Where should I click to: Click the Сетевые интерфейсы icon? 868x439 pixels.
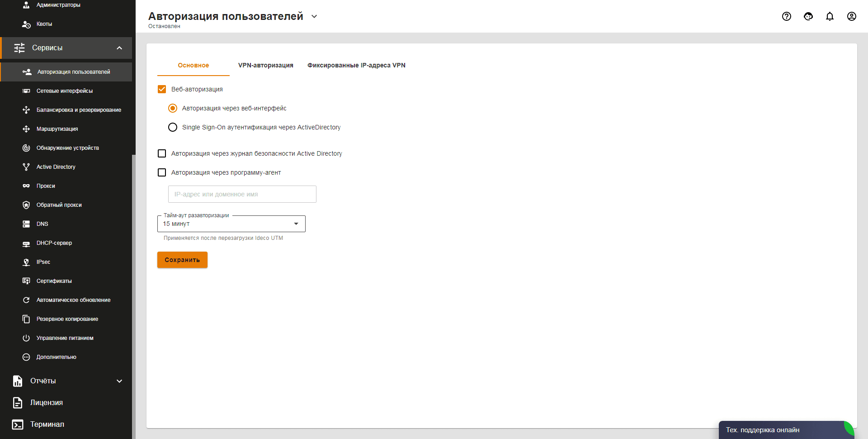tap(26, 91)
